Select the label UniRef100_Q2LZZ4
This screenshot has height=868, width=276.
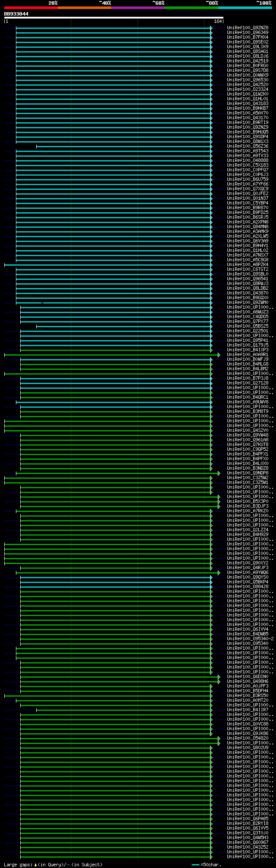(248, 530)
